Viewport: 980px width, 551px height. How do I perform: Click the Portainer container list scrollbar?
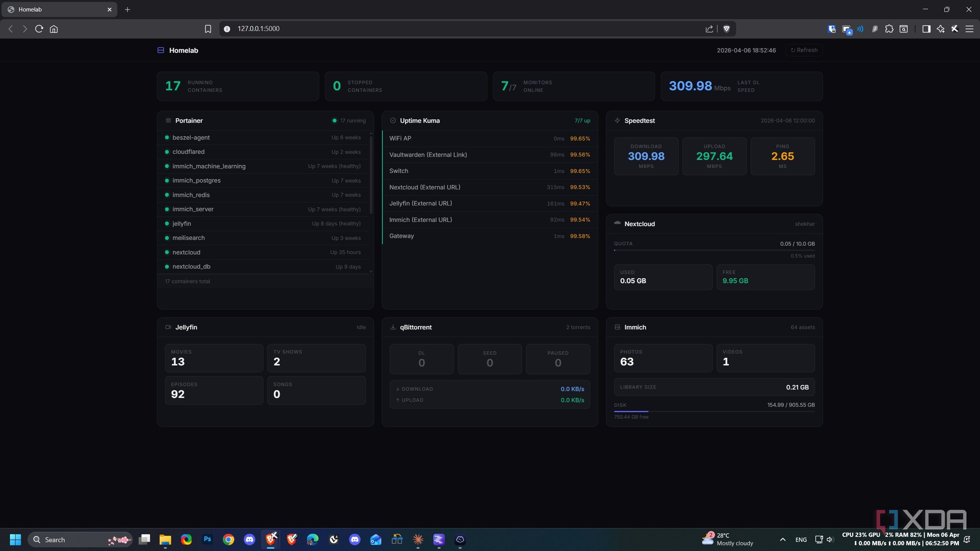pos(371,174)
